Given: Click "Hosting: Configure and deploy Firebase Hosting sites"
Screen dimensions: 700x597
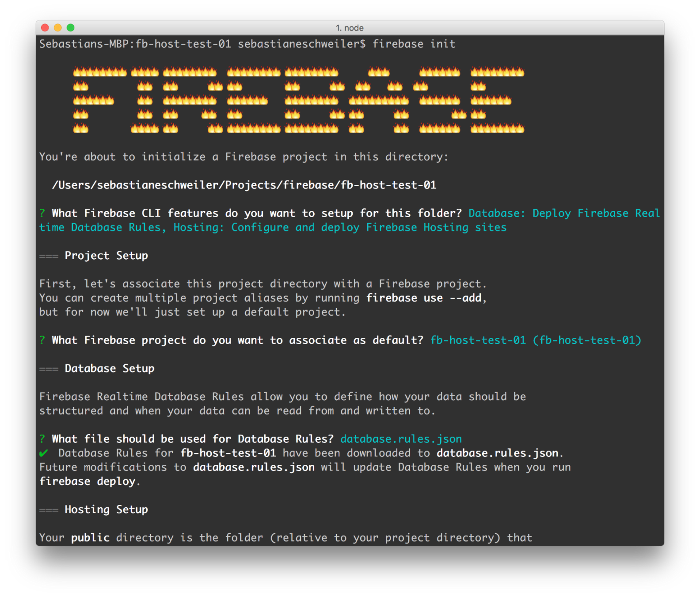Looking at the screenshot, I should pyautogui.click(x=340, y=227).
